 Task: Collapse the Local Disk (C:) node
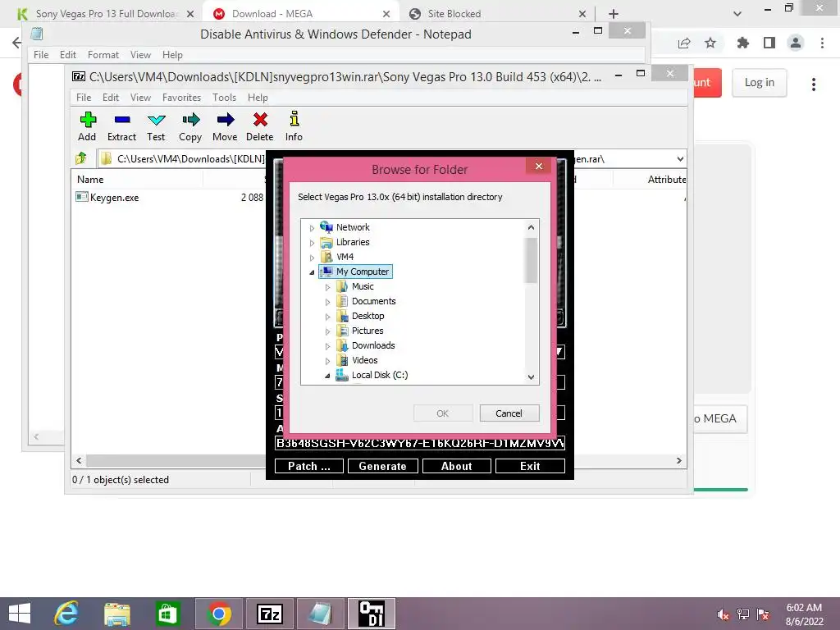[x=327, y=376]
